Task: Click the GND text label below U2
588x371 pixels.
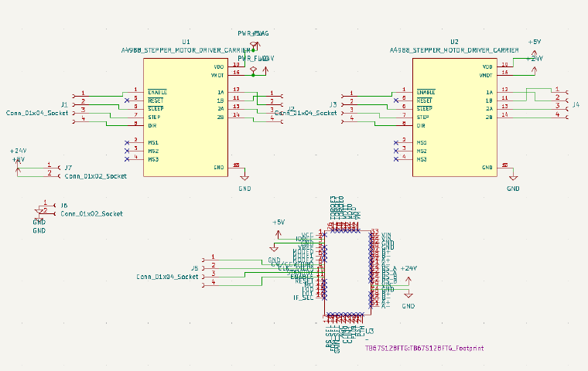Action: coord(513,189)
